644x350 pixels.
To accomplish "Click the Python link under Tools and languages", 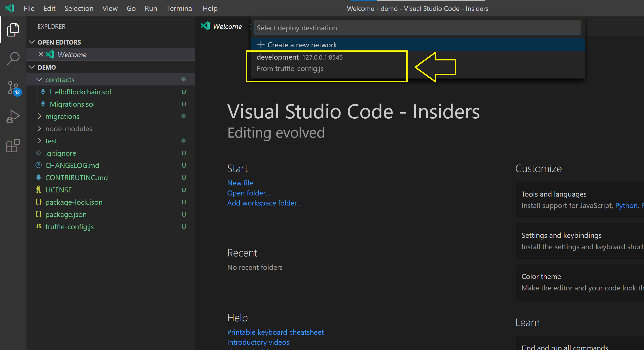I will click(626, 205).
